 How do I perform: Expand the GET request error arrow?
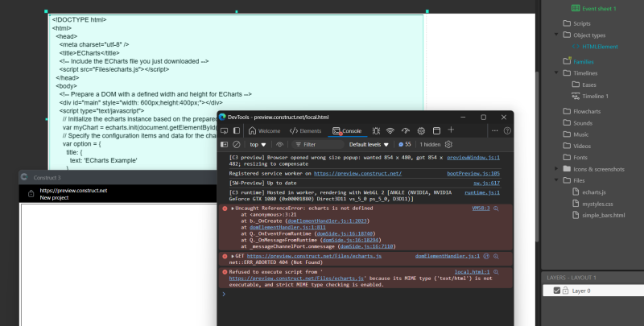233,256
